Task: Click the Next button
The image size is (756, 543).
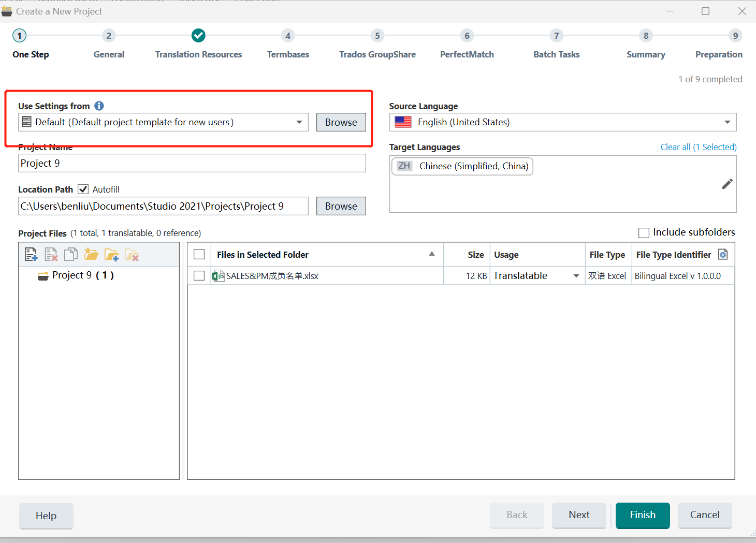Action: pos(579,515)
